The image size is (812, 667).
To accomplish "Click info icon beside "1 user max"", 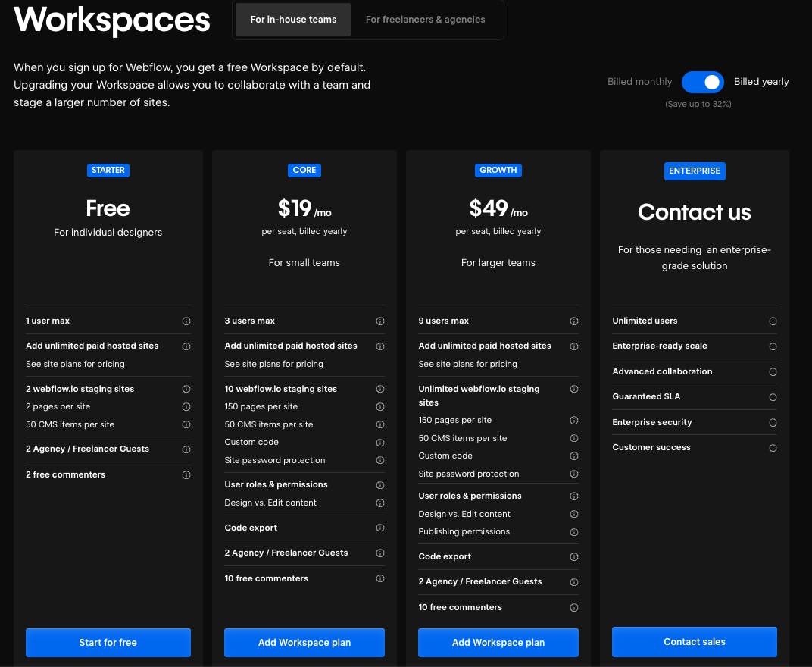I will 186,321.
